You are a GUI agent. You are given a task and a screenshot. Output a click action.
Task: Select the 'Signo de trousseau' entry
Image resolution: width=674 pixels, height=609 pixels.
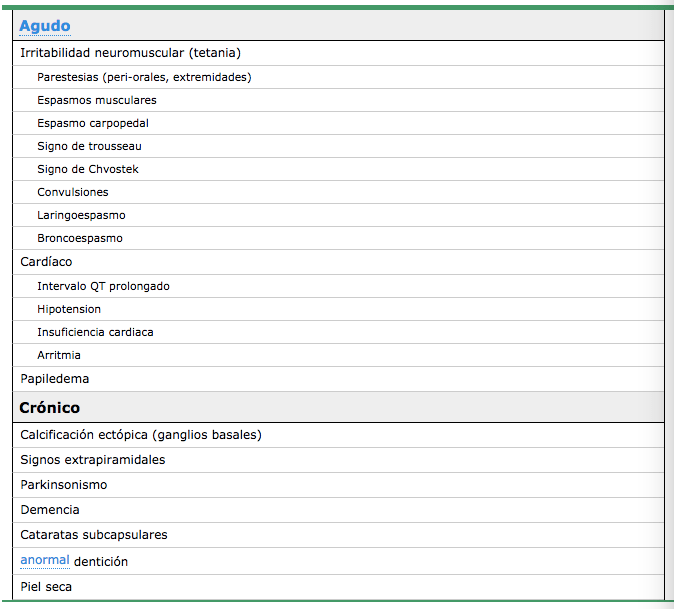pos(89,146)
